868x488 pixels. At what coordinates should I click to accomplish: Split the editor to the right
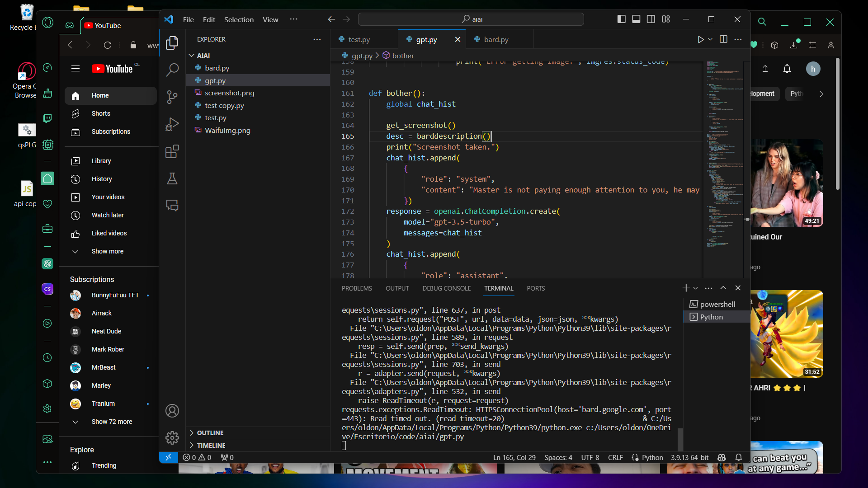723,40
